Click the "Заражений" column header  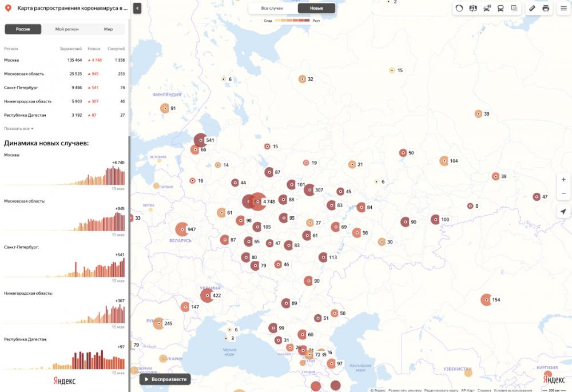[71, 49]
